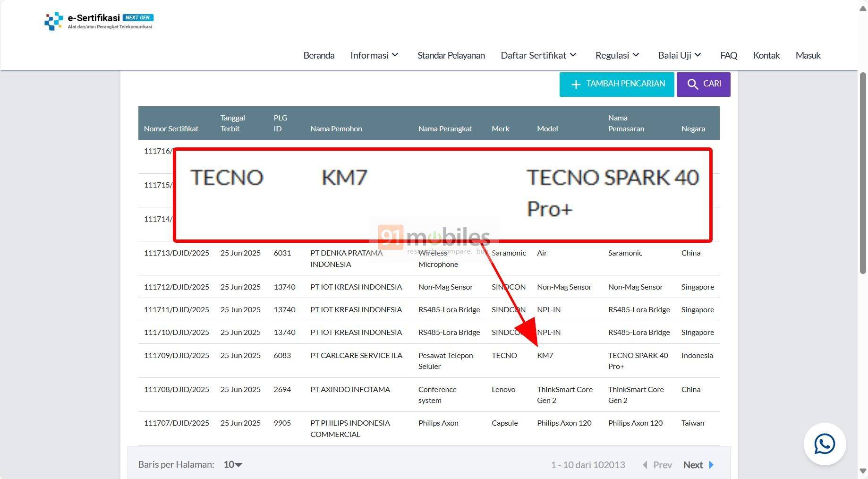The image size is (868, 479).
Task: Click scrollbar down arrow
Action: (x=863, y=471)
